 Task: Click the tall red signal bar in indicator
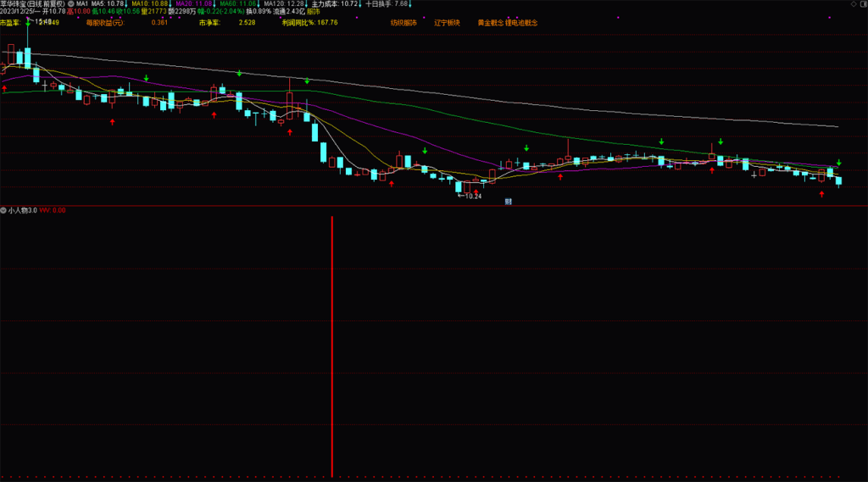pos(332,346)
